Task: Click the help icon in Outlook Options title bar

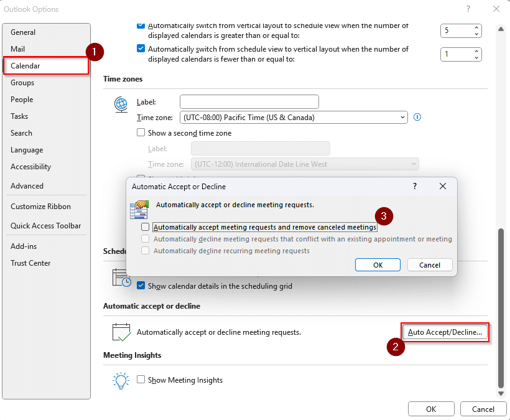Action: tap(468, 9)
